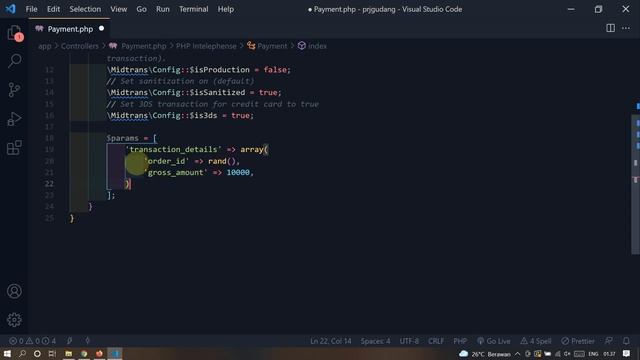Screen dimensions: 640x360
Task: Open the Explorer view in activity bar
Action: [15, 33]
